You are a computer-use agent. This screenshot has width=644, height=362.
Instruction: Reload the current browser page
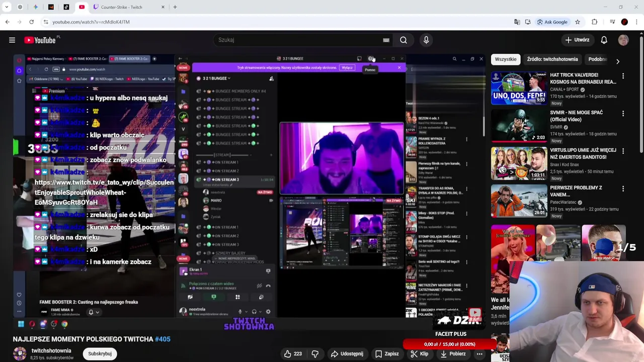31,22
